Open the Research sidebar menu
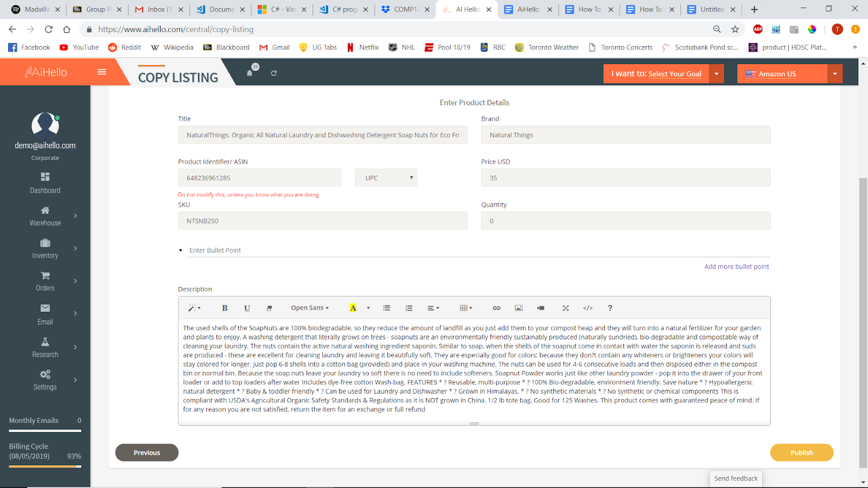 point(45,348)
